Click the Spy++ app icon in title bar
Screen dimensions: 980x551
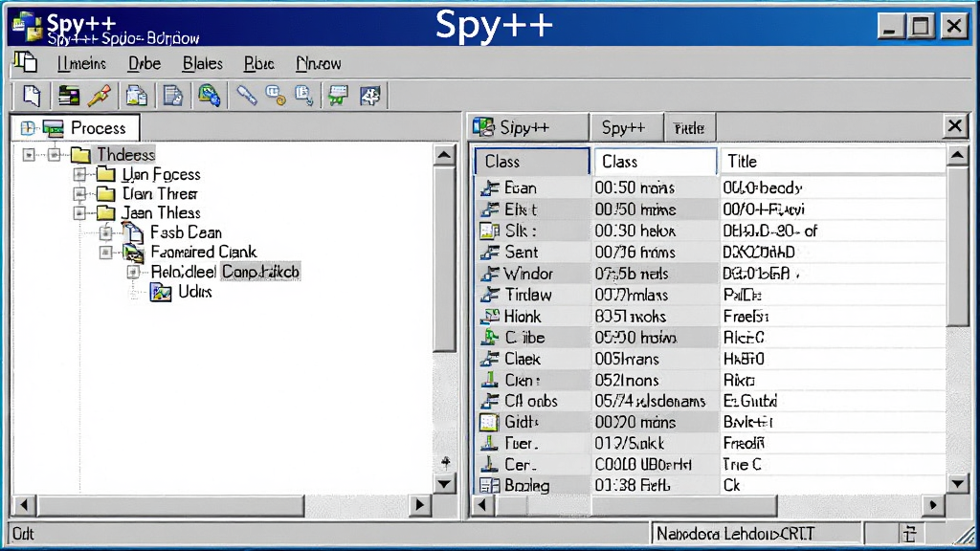coord(27,26)
